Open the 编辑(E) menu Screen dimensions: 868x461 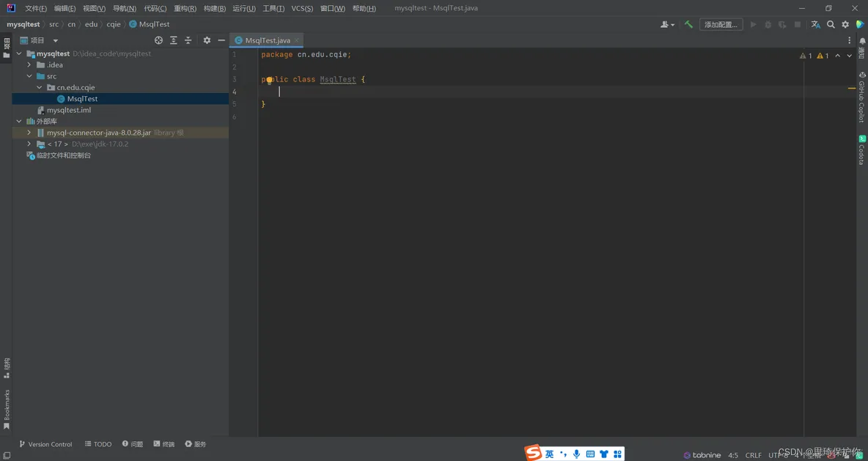coord(65,8)
